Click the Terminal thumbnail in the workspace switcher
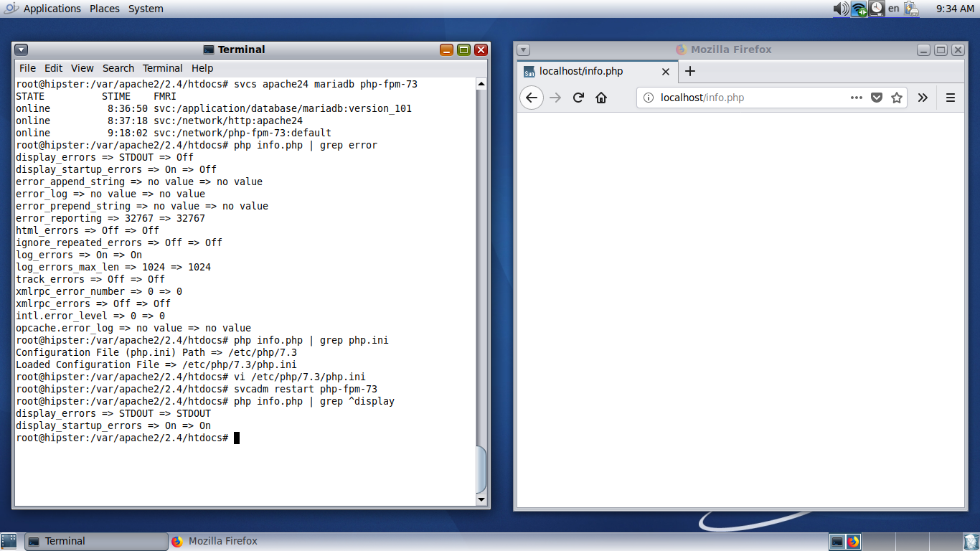Viewport: 980px width, 551px height. (x=837, y=542)
